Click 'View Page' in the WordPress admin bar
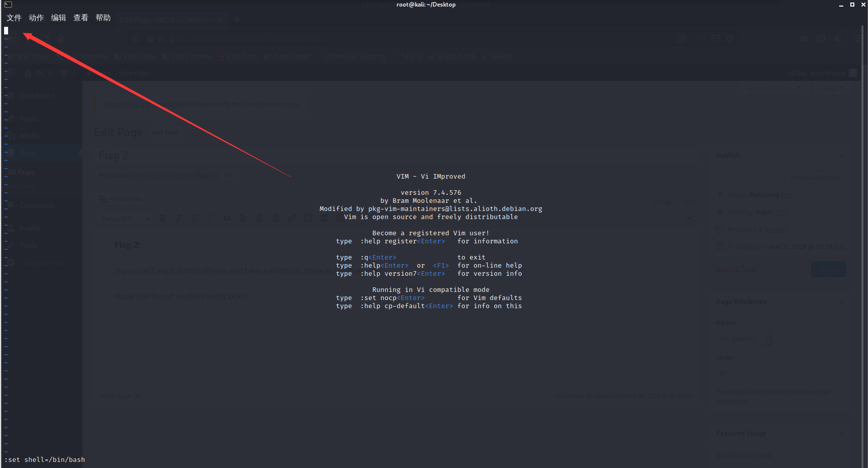This screenshot has width=868, height=468. point(134,73)
